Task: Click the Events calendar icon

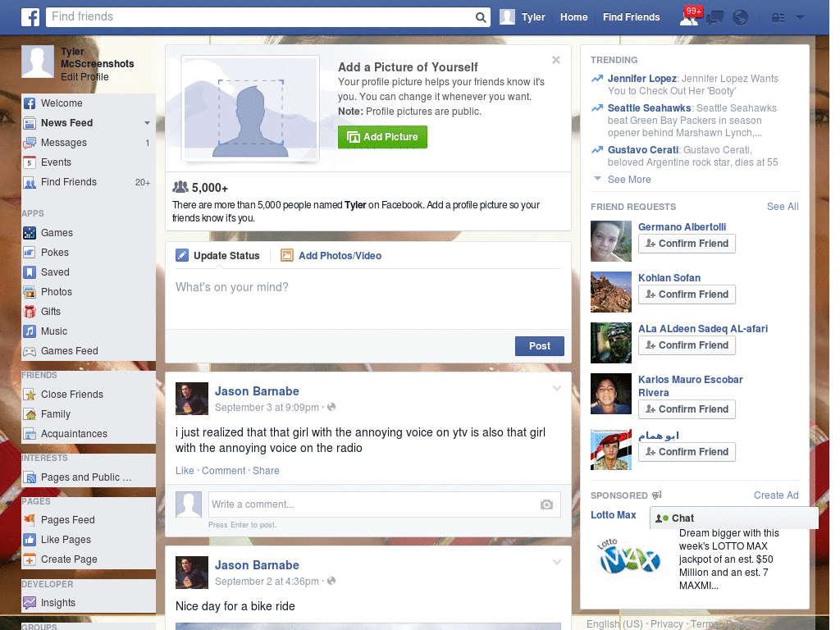Action: pyautogui.click(x=30, y=162)
